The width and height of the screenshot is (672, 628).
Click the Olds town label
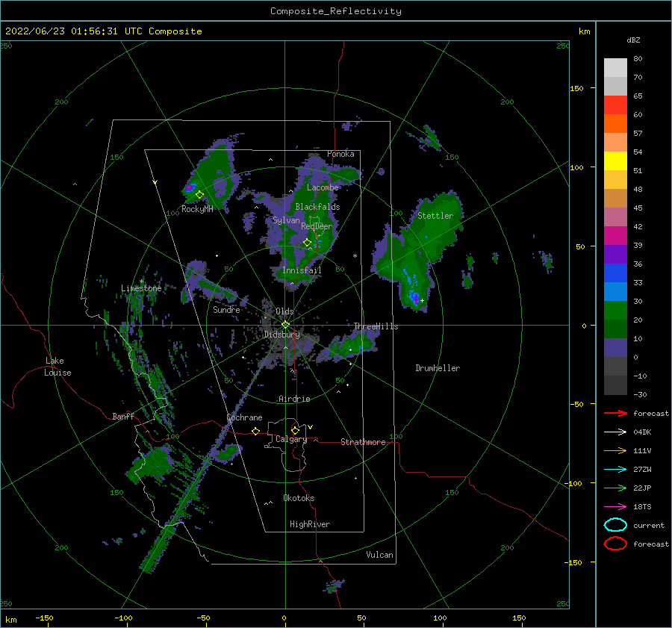(284, 311)
